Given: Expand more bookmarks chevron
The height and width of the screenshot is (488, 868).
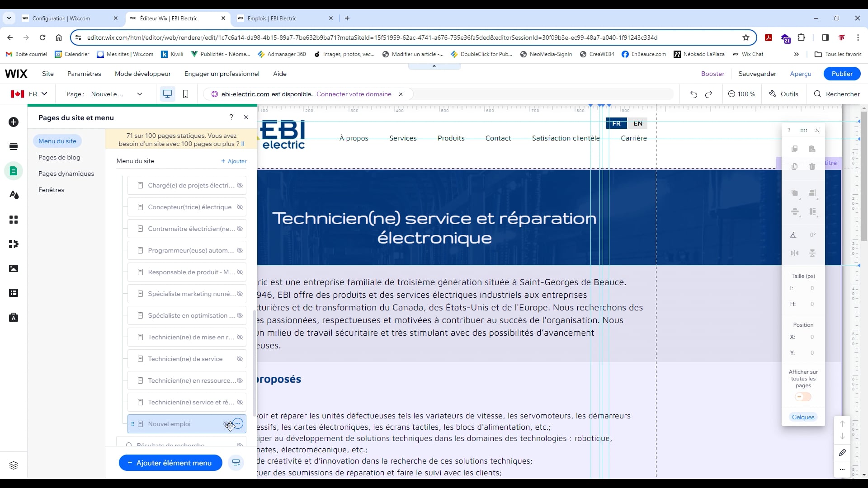Looking at the screenshot, I should click(x=797, y=54).
